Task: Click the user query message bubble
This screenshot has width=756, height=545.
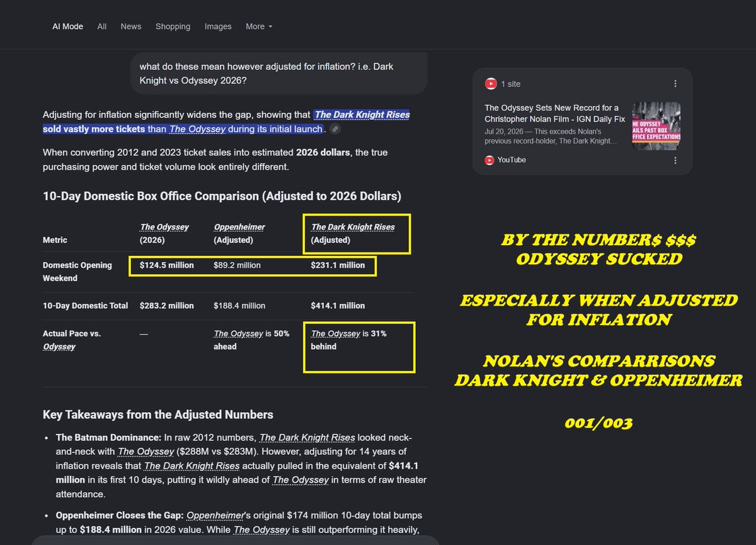Action: tap(280, 74)
